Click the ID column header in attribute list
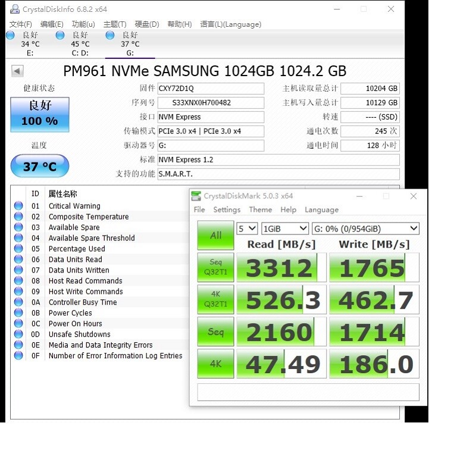This screenshot has height=476, width=476. [x=35, y=194]
